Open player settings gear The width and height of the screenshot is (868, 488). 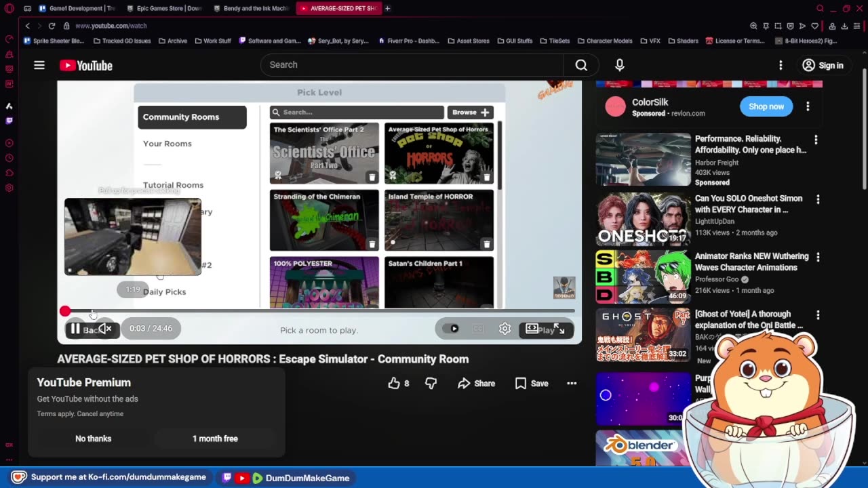pyautogui.click(x=505, y=329)
